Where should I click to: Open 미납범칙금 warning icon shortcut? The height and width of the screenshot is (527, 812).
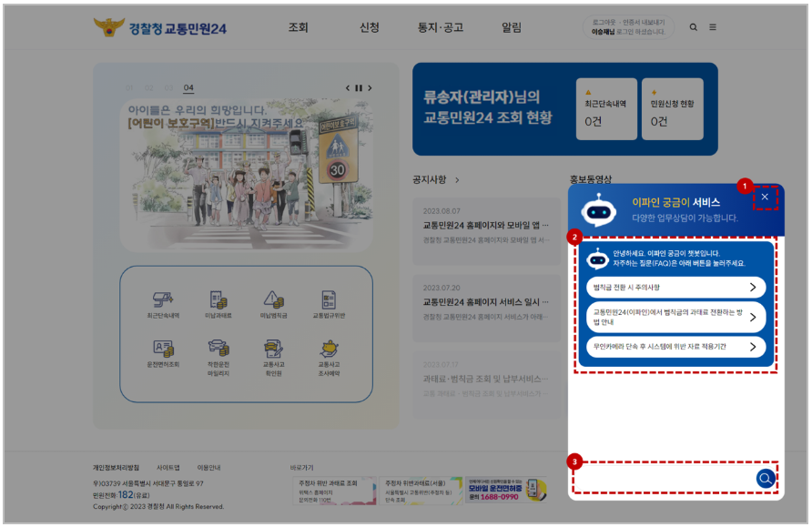pos(273,304)
